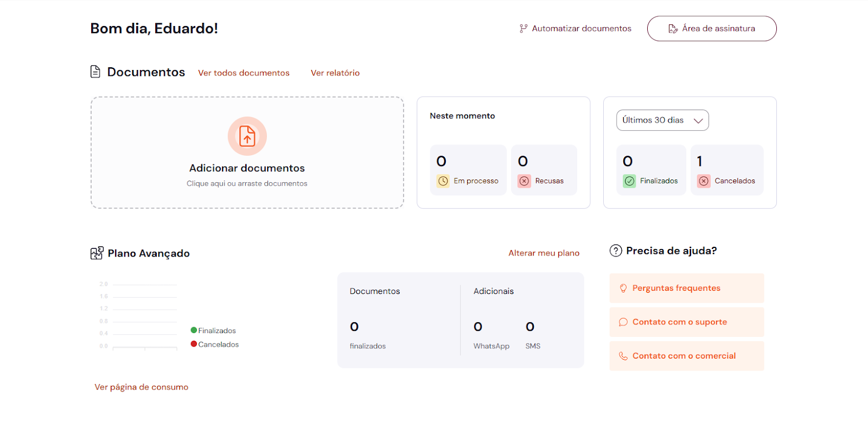Click the green Finalizados legend dot
The height and width of the screenshot is (428, 868).
point(194,330)
